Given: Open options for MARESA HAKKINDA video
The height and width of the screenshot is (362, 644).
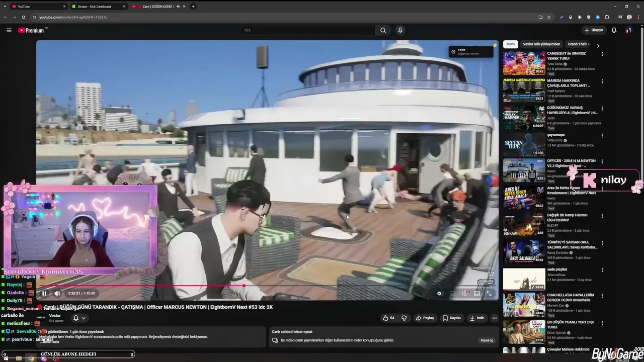Looking at the screenshot, I should [x=602, y=81].
